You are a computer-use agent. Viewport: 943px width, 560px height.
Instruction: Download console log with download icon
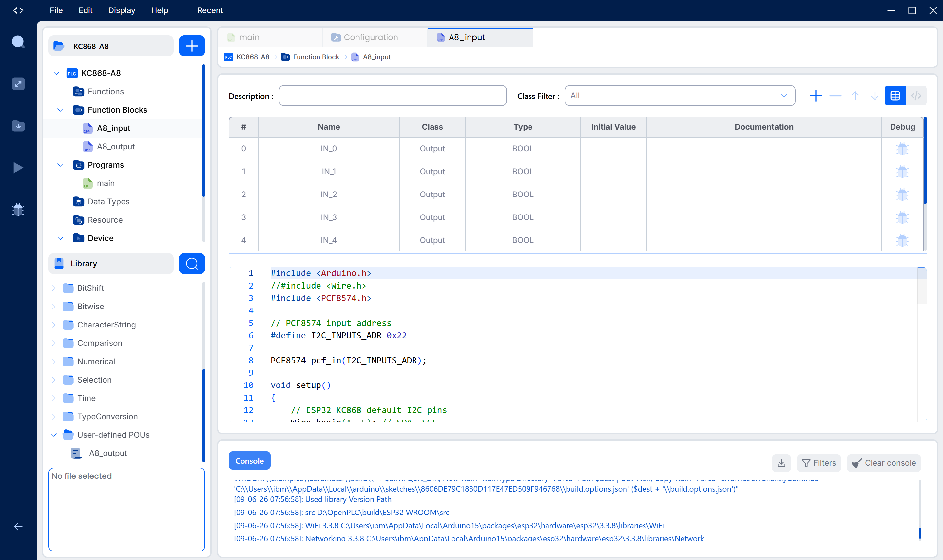pos(781,463)
